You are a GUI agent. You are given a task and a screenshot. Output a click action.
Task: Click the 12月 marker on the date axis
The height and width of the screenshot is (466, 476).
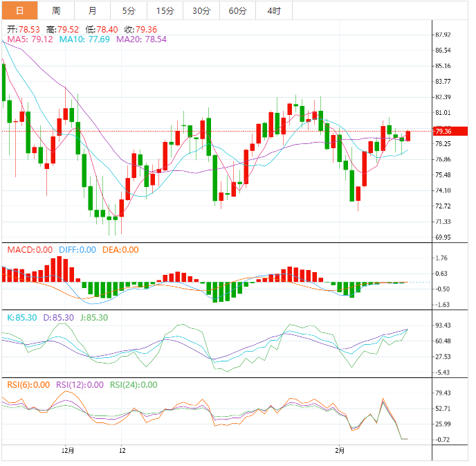67,449
